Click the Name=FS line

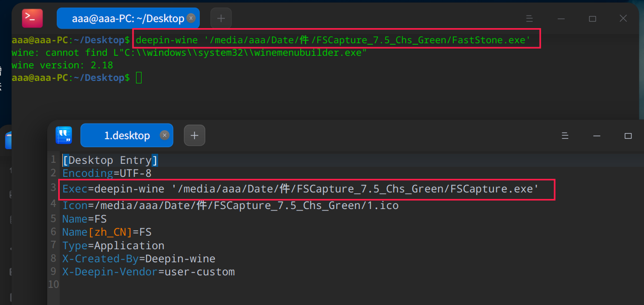84,219
